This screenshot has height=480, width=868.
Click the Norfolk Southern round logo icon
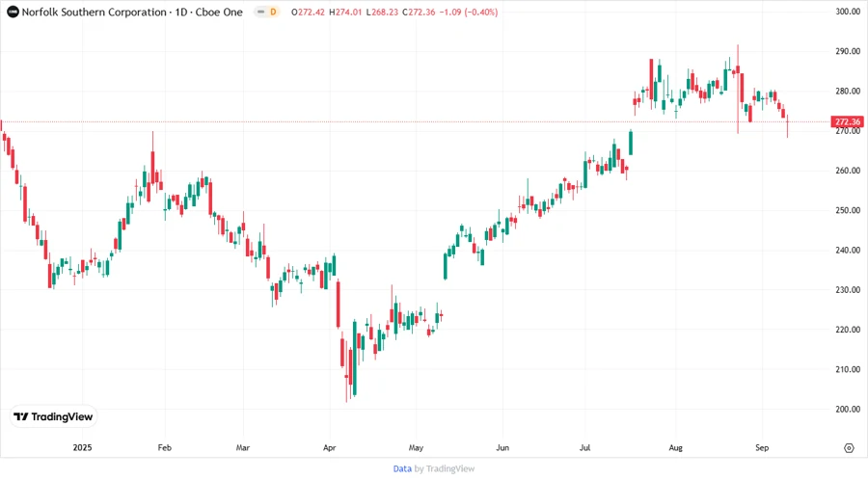tap(13, 13)
